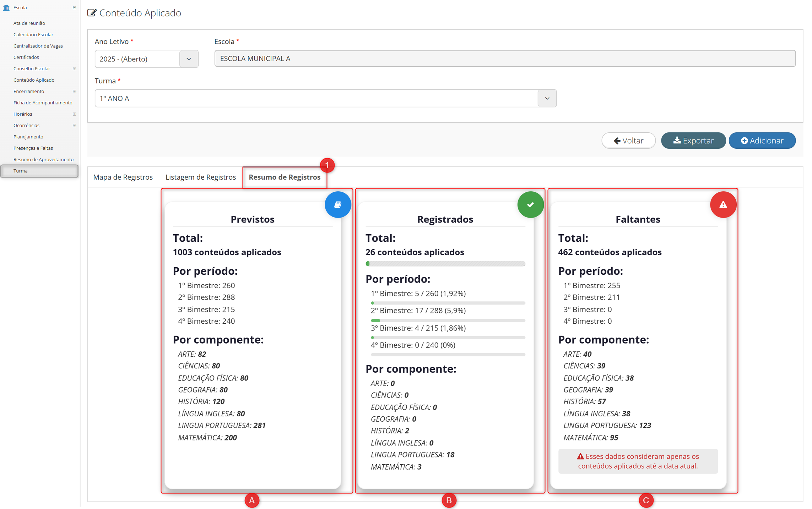
Task: Click the green checkmark icon on Registrados card
Action: pyautogui.click(x=530, y=204)
